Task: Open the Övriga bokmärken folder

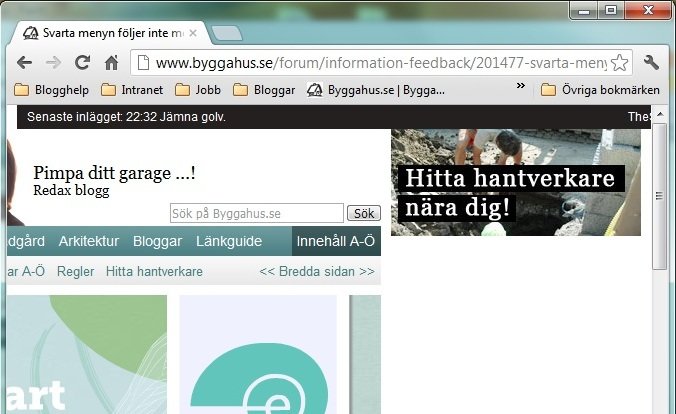Action: 600,90
